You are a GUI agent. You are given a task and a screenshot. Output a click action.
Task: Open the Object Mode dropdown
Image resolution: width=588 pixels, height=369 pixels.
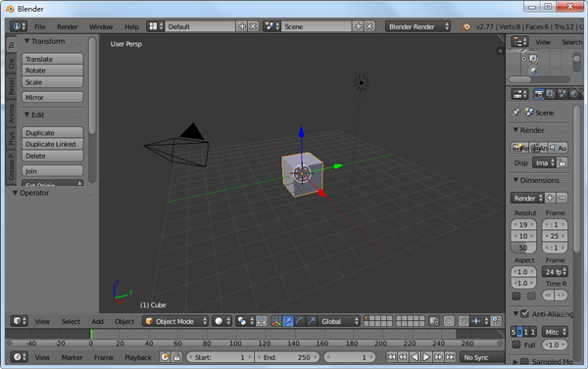(x=175, y=321)
